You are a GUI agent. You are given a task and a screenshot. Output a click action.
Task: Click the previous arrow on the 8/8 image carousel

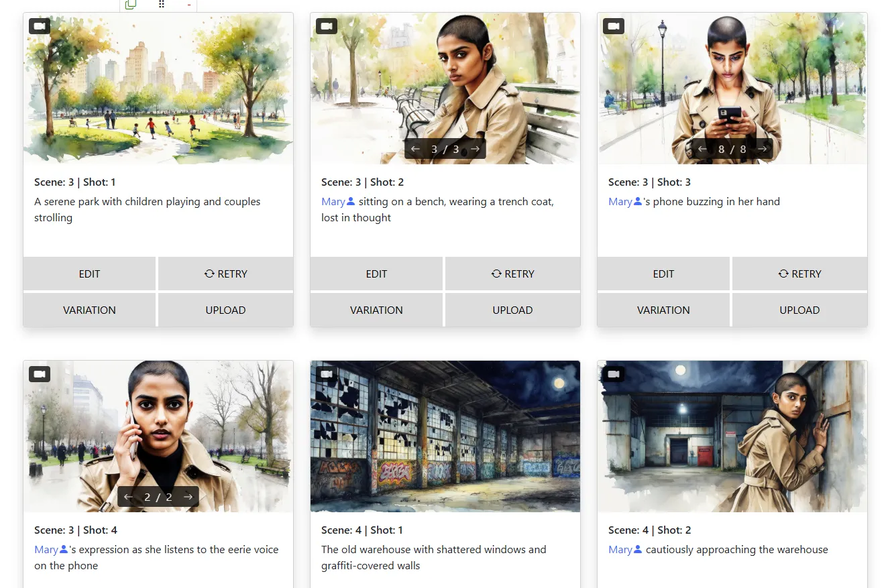coord(702,149)
